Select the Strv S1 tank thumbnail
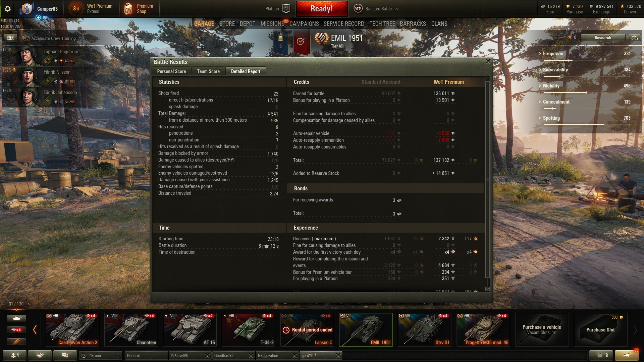 coord(425,330)
